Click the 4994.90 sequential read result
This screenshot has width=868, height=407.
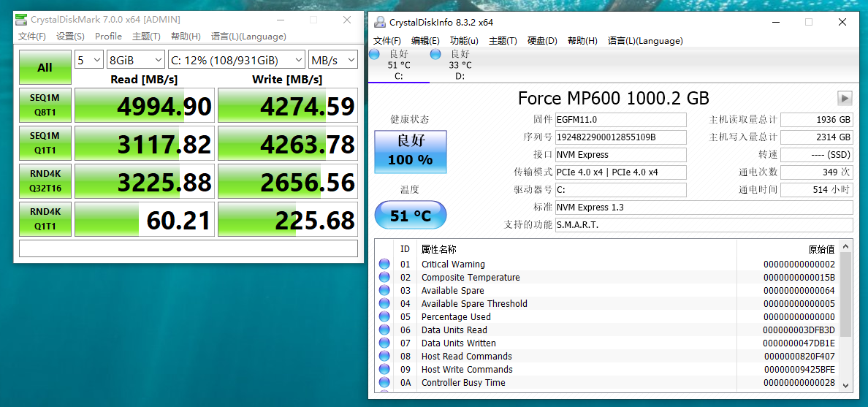[145, 105]
